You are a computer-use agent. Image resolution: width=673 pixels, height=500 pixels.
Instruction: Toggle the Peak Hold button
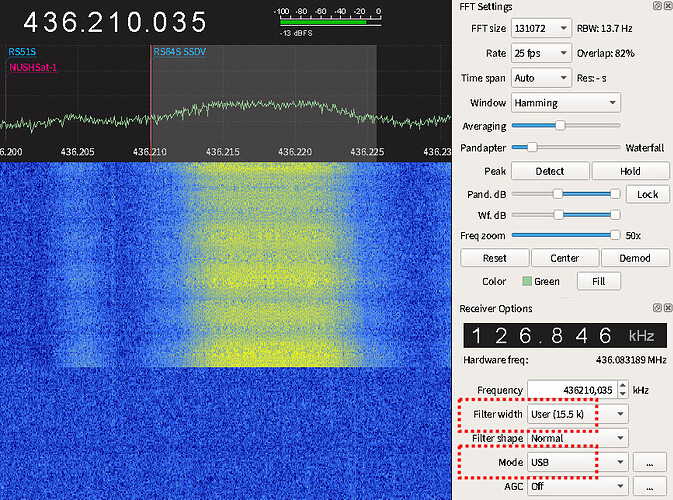tap(630, 171)
